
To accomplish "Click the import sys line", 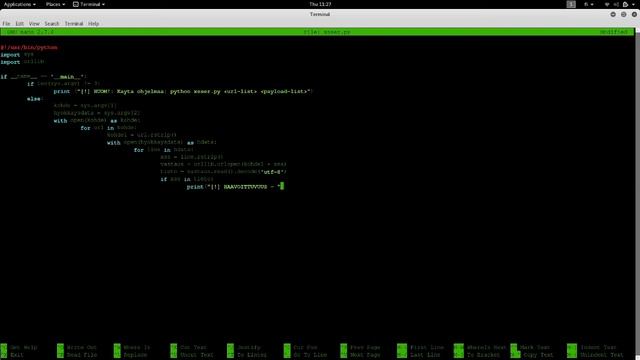I will click(x=17, y=55).
